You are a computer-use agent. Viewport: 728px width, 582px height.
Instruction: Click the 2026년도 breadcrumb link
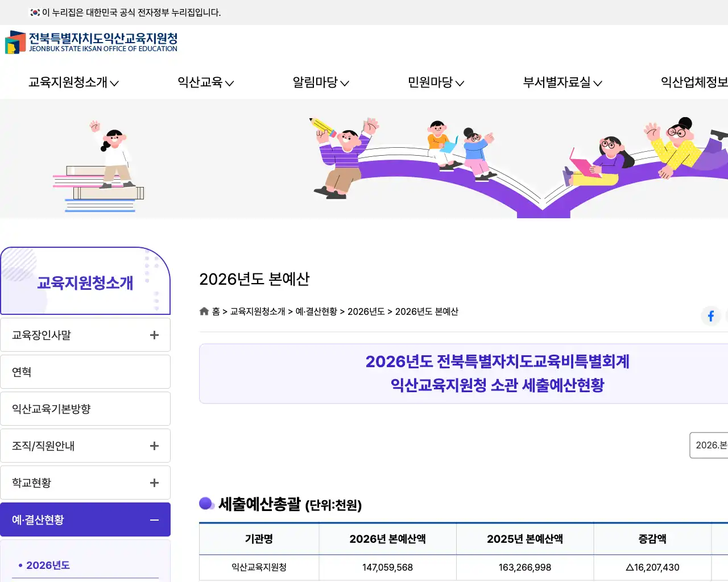point(365,311)
